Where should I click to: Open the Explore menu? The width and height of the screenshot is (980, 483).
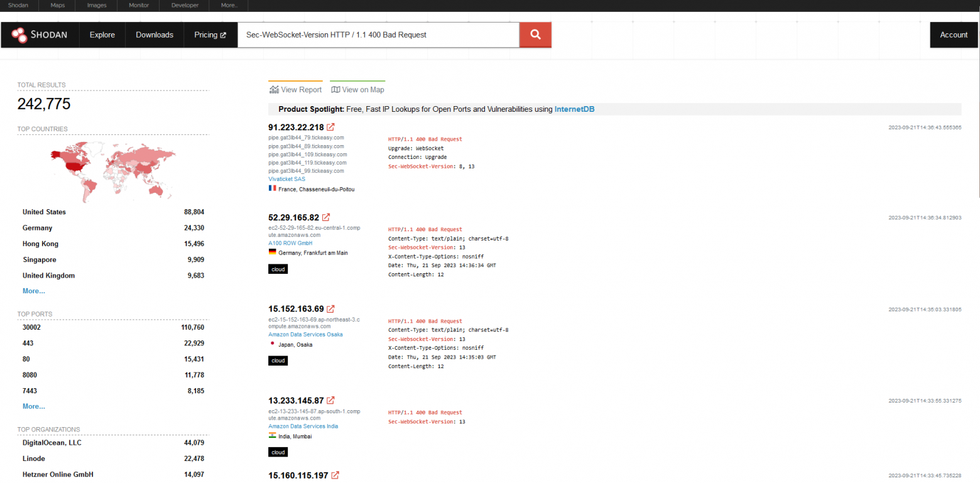102,35
